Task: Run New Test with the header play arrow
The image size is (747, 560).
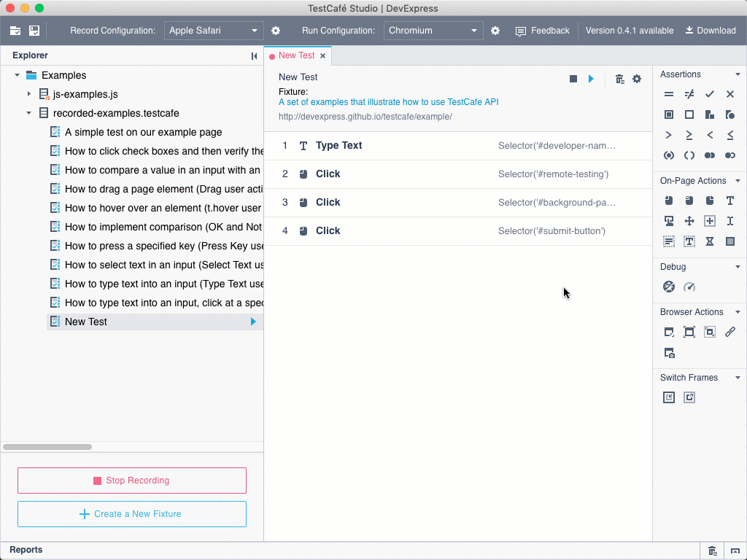Action: point(591,79)
